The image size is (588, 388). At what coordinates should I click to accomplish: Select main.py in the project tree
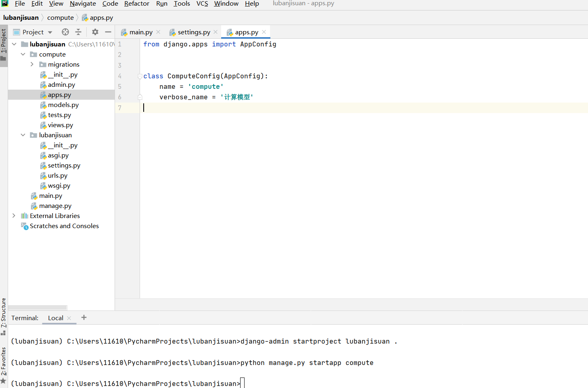click(50, 196)
